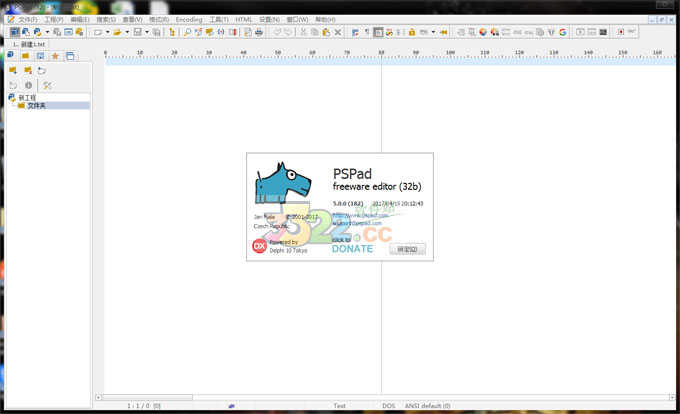This screenshot has height=414, width=680.
Task: Click the color wheel selector icon
Action: [483, 32]
